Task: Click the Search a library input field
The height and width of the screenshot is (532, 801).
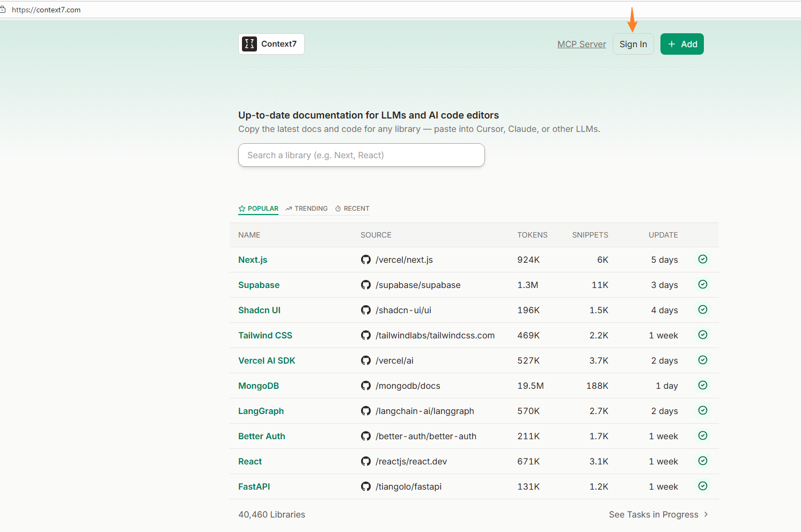Action: (x=362, y=155)
